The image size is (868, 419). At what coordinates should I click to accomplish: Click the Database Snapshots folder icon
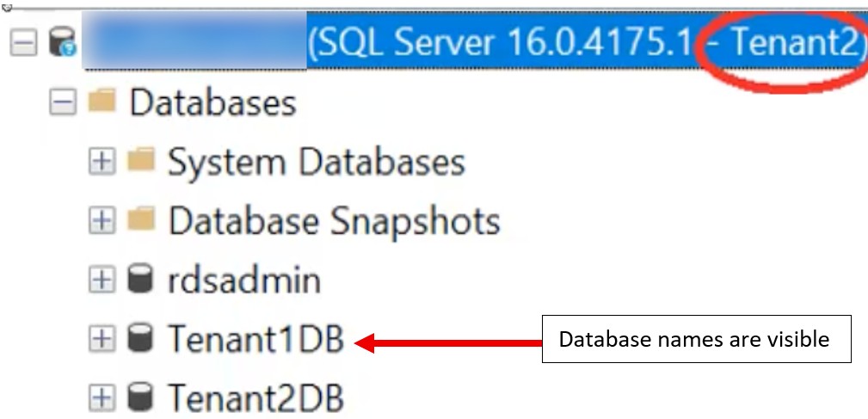[140, 220]
